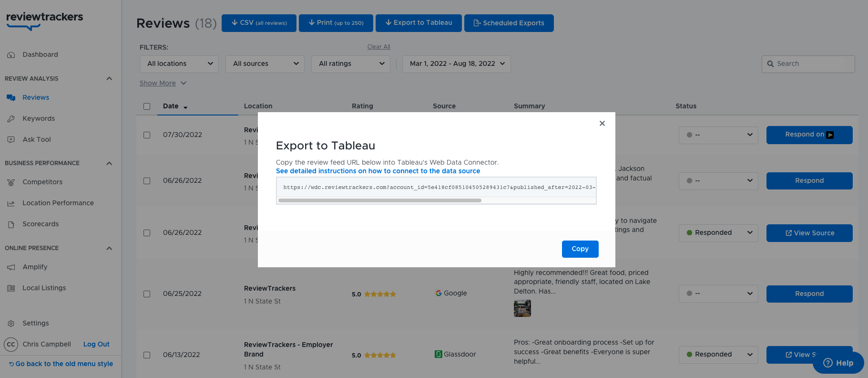Click View Source for 06/26/2022 review
The width and height of the screenshot is (868, 378).
click(809, 233)
